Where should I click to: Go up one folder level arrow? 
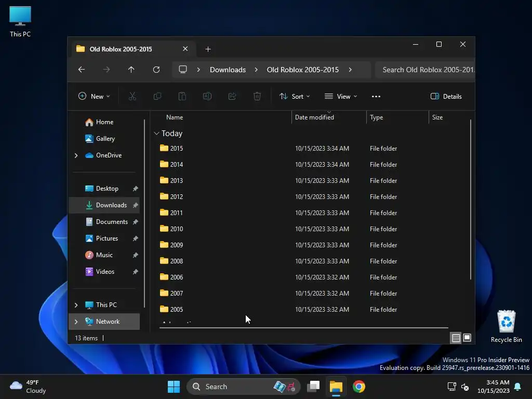click(x=131, y=70)
